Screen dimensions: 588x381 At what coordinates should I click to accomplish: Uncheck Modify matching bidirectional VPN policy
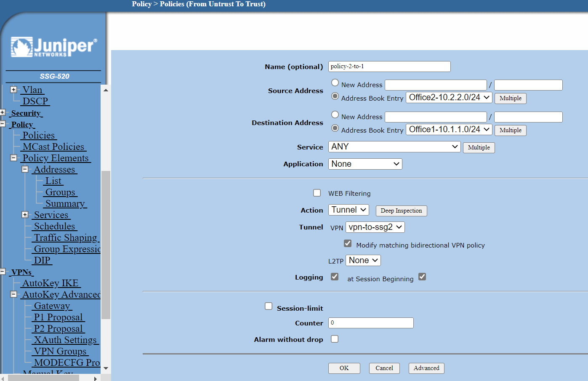click(x=348, y=243)
